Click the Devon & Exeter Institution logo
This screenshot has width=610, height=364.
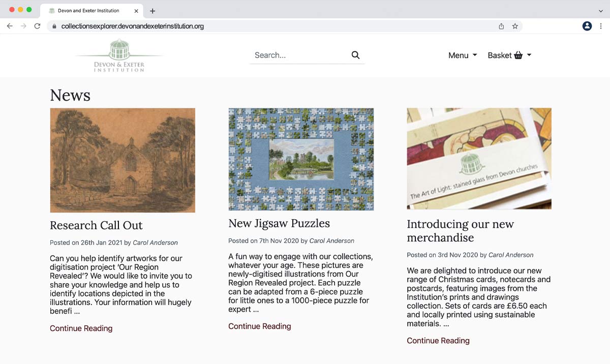coord(119,56)
